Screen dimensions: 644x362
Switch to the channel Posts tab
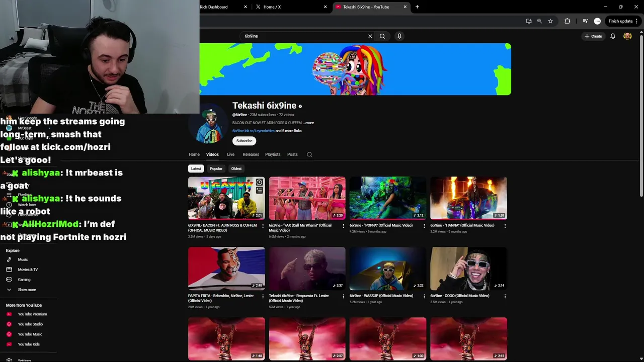292,154
